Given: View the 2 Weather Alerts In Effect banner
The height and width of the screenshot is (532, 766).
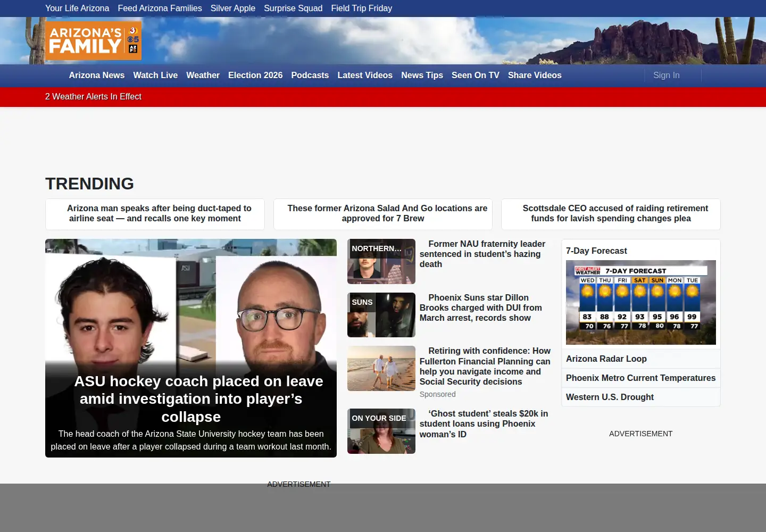Looking at the screenshot, I should pos(93,97).
